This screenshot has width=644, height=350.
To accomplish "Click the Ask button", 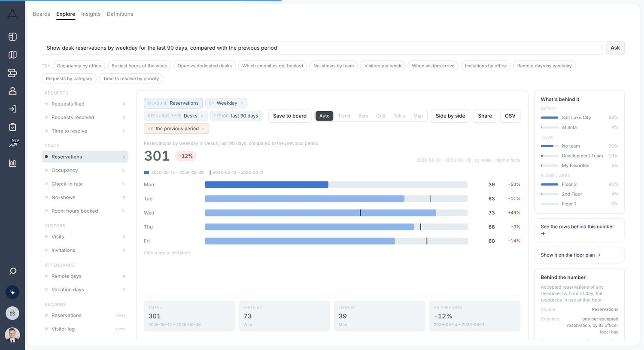I will pos(615,48).
